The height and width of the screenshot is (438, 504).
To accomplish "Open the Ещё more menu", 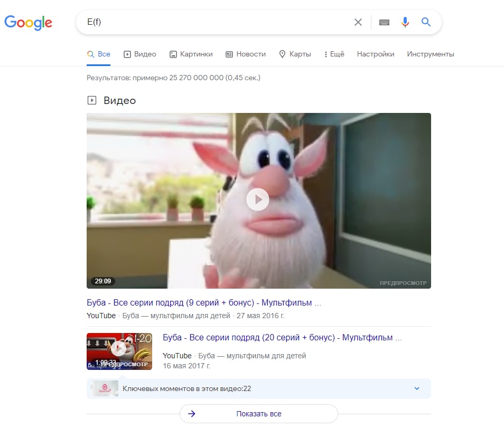I will point(334,54).
